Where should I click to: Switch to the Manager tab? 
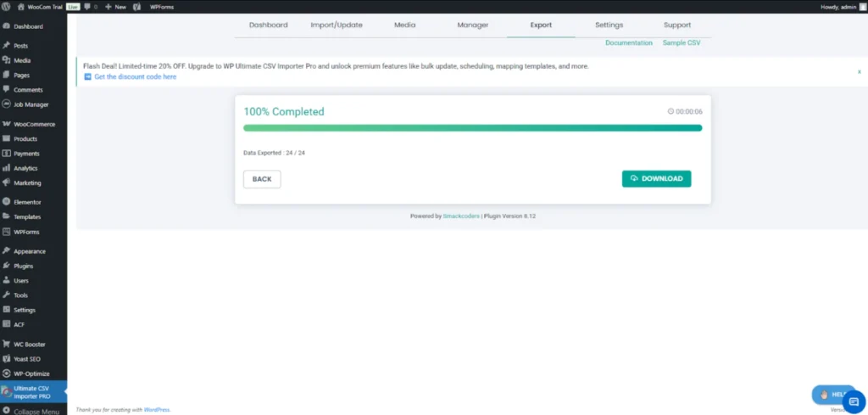click(473, 25)
